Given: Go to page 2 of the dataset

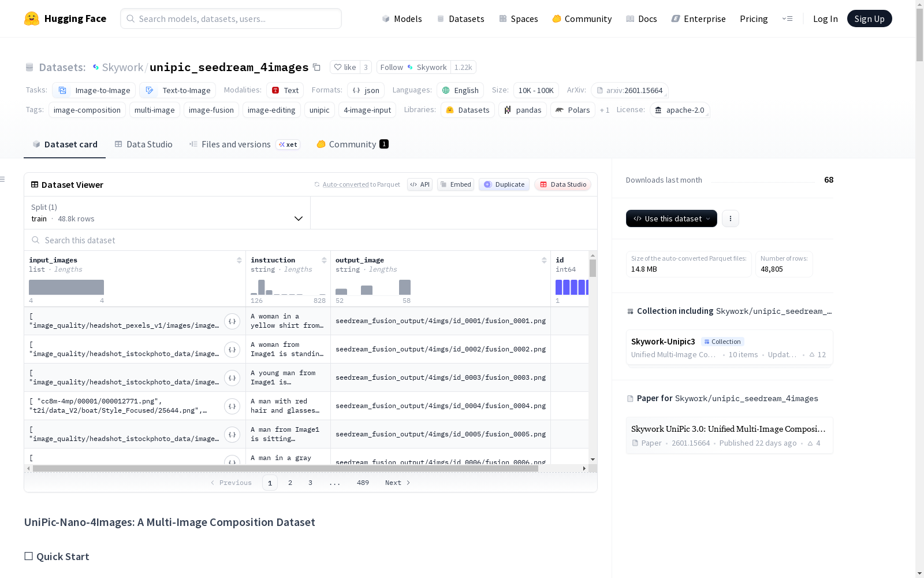Looking at the screenshot, I should pyautogui.click(x=290, y=483).
